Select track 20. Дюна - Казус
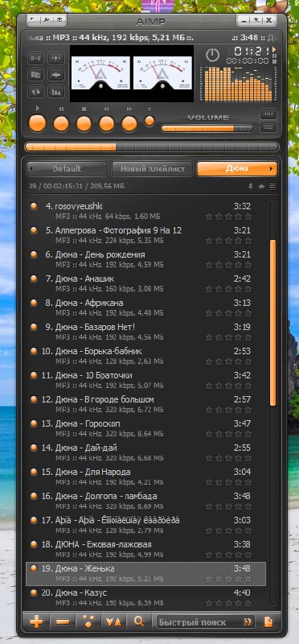 145,597
